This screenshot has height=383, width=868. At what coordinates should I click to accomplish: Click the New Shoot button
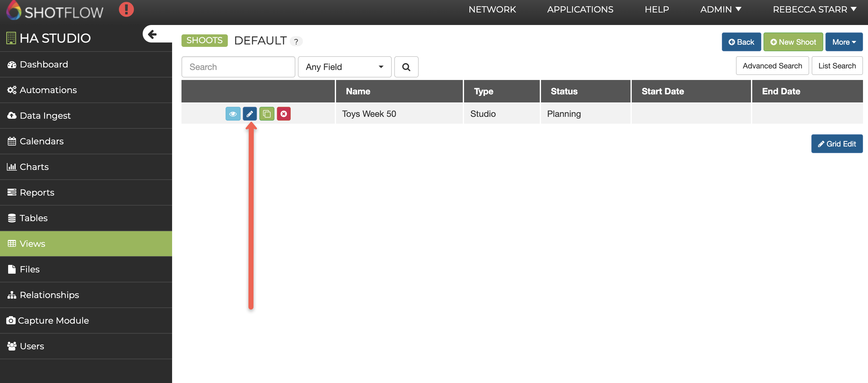793,42
